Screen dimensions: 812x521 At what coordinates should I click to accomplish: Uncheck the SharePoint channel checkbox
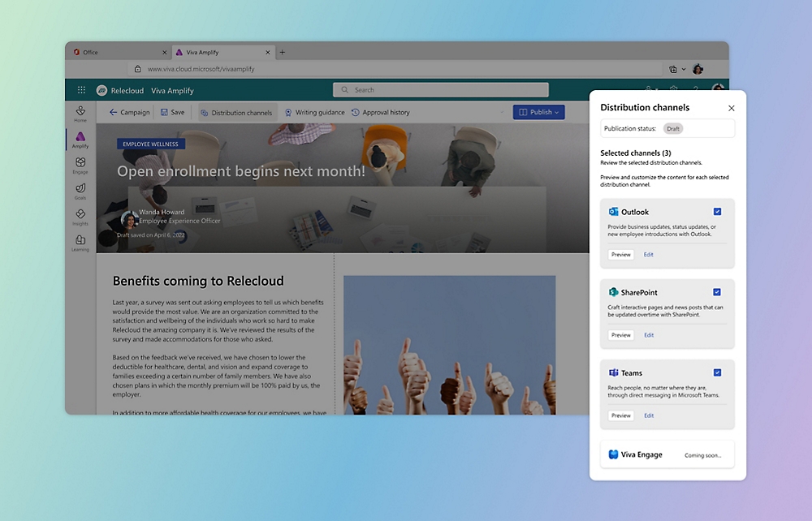click(717, 292)
